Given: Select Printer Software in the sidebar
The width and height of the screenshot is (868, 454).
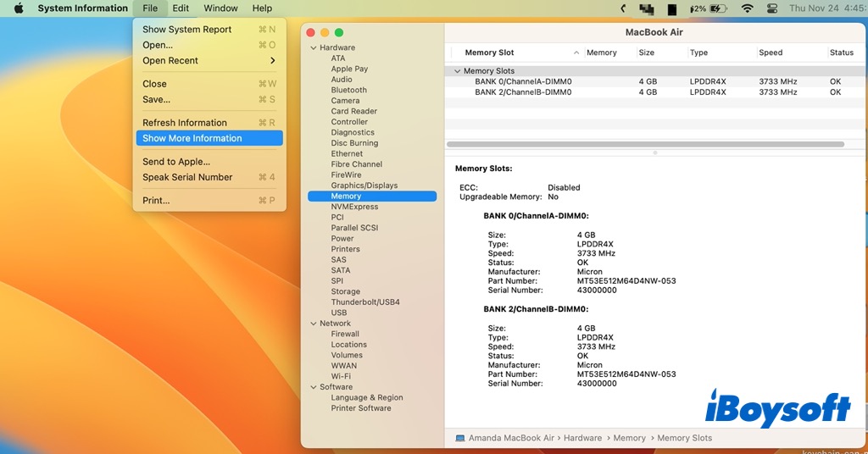Looking at the screenshot, I should tap(361, 408).
